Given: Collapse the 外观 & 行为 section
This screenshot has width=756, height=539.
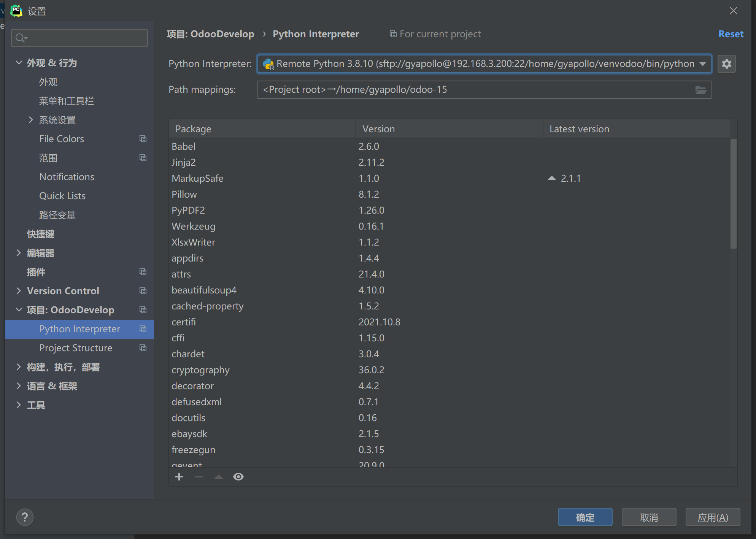Looking at the screenshot, I should [19, 63].
